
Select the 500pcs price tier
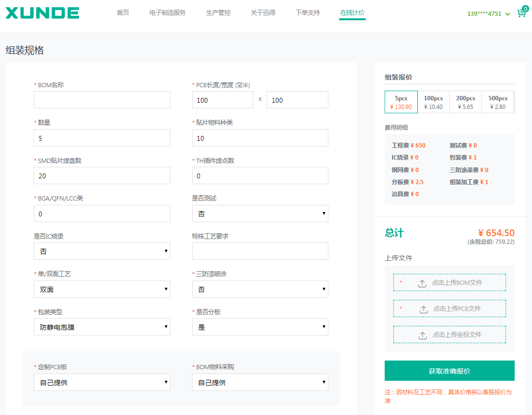(x=498, y=102)
